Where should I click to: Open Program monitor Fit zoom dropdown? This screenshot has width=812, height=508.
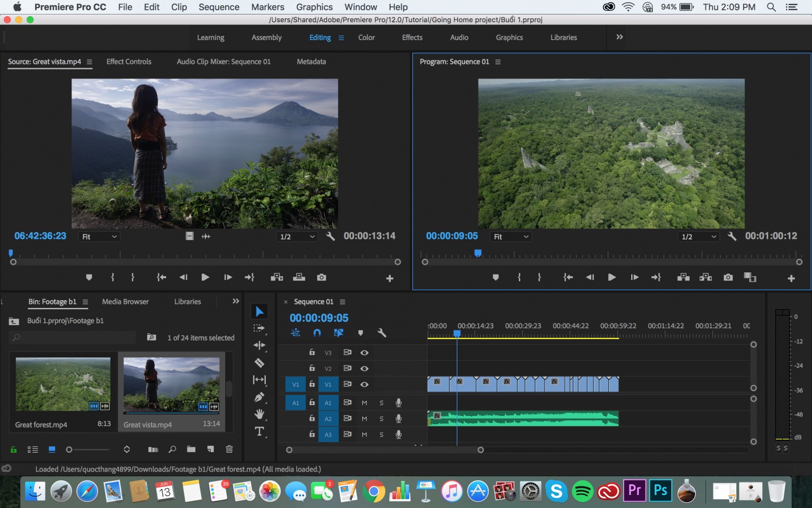(511, 237)
